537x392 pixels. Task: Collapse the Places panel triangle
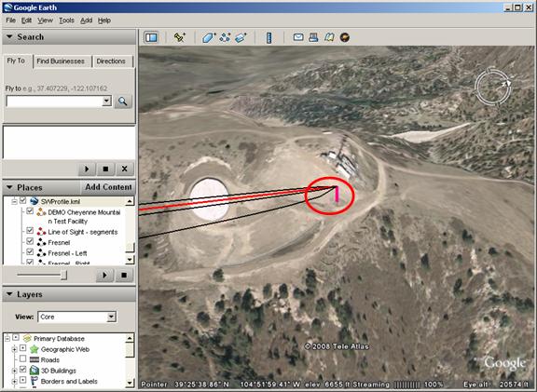tap(9, 187)
